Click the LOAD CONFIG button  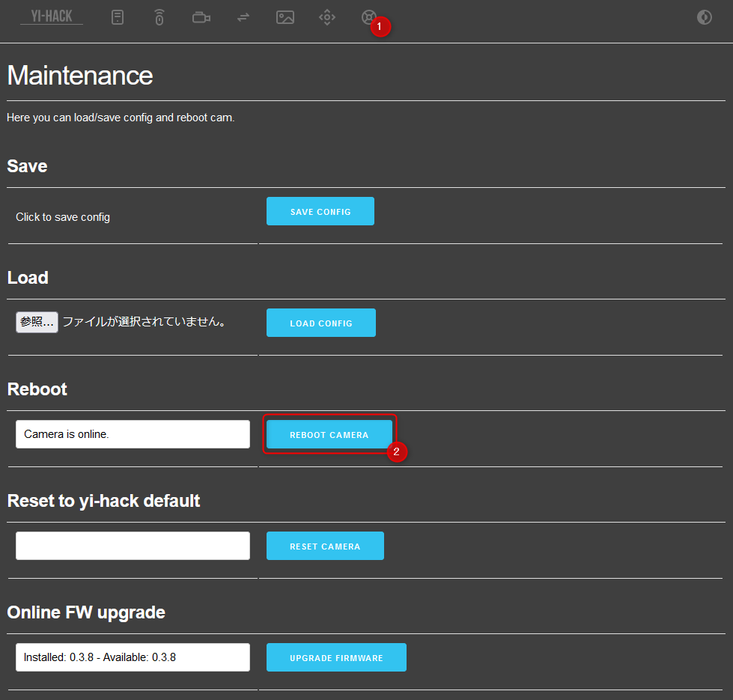coord(321,323)
